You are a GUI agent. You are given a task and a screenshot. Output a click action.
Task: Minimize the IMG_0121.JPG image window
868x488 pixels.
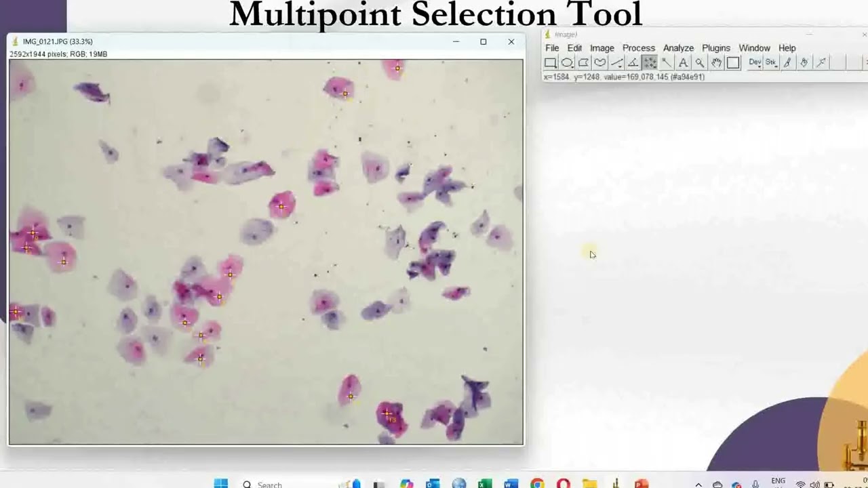coord(456,42)
